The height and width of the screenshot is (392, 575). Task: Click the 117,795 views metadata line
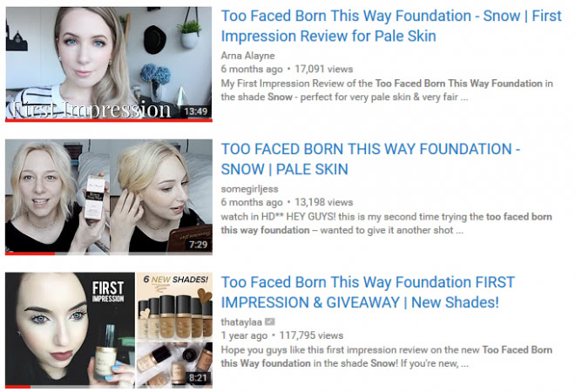tap(282, 335)
